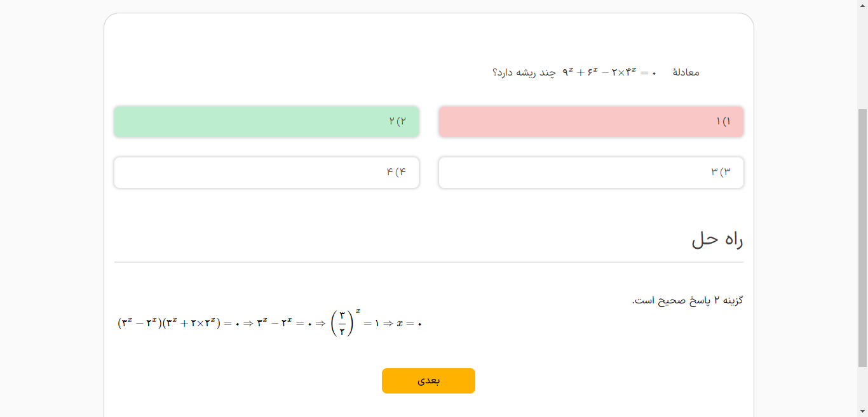The image size is (868, 417).
Task: Choose answer option ۳
Action: point(591,173)
